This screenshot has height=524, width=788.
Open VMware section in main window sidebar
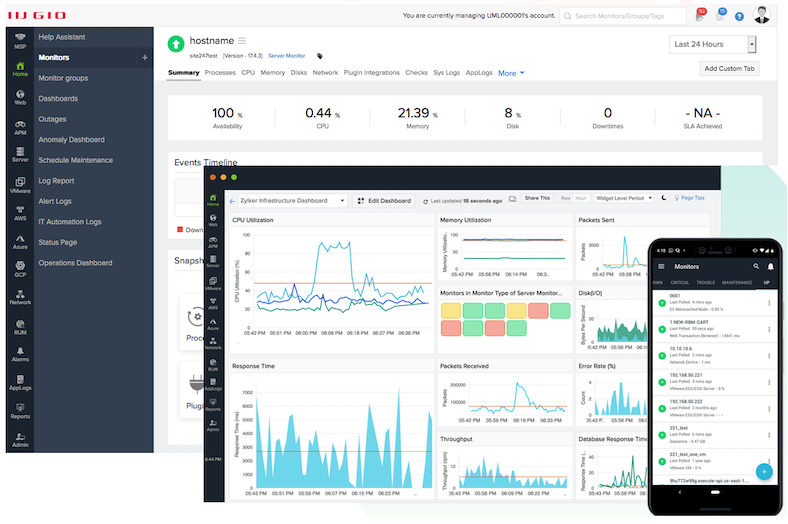tap(20, 185)
